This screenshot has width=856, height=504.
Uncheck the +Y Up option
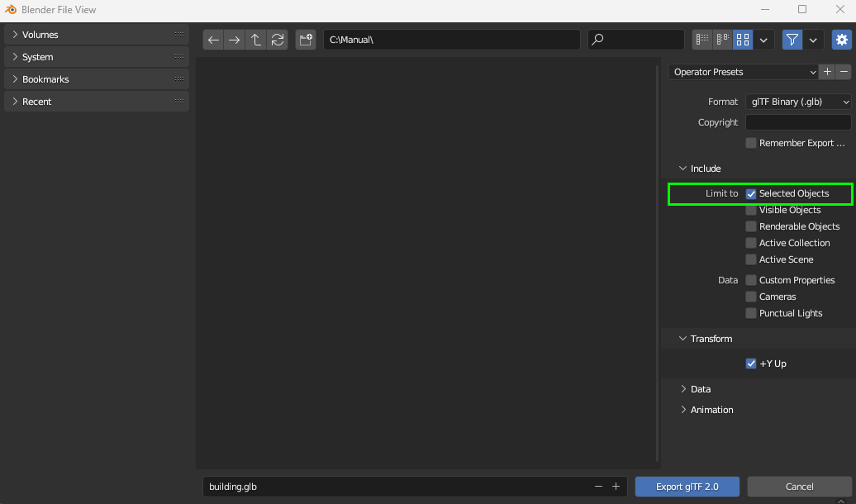coord(751,364)
